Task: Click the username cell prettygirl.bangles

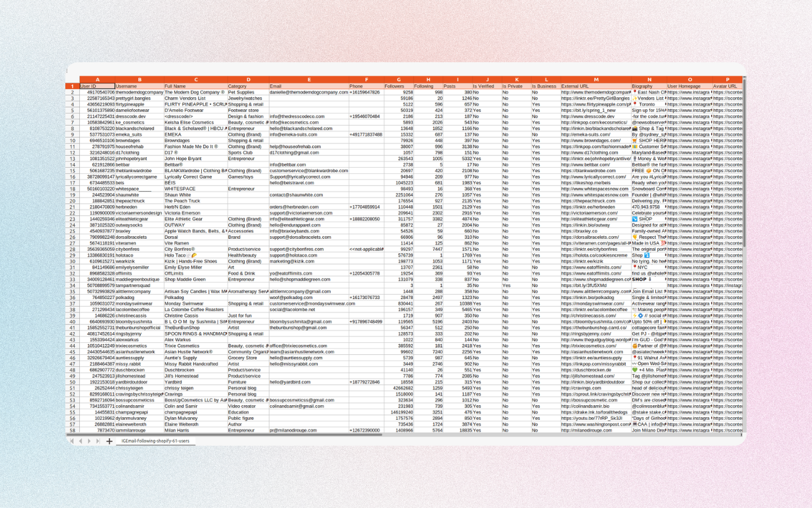Action: pyautogui.click(x=140, y=98)
